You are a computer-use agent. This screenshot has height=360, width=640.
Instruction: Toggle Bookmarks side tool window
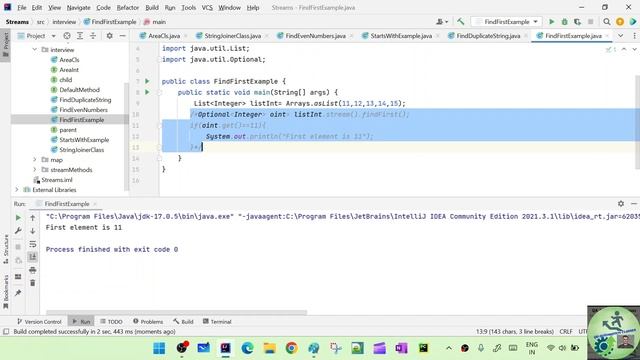(6, 293)
